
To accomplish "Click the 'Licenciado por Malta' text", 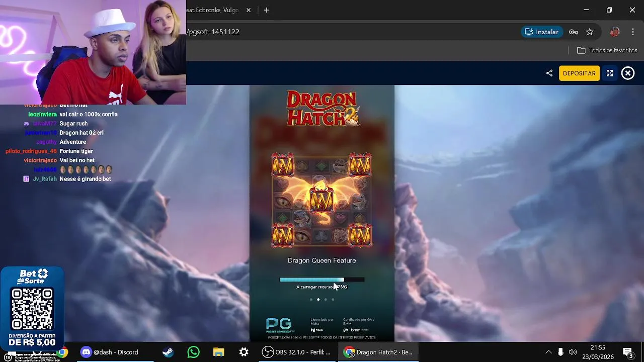I will 322,321.
